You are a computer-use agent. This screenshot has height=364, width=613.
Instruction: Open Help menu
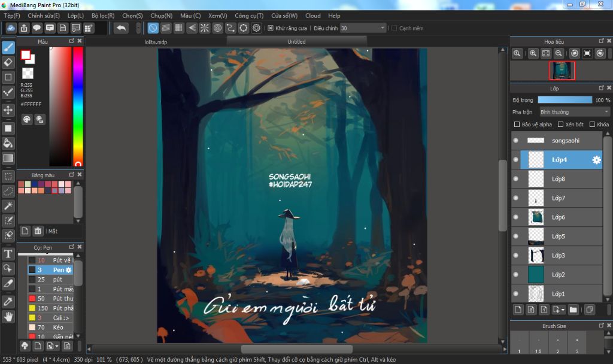(x=334, y=16)
